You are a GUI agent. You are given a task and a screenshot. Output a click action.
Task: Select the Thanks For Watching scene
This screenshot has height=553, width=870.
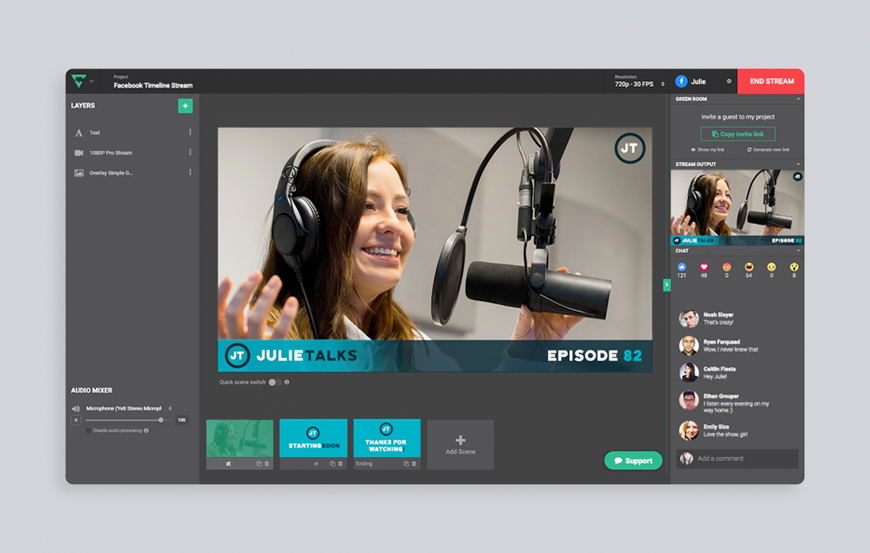click(x=387, y=438)
